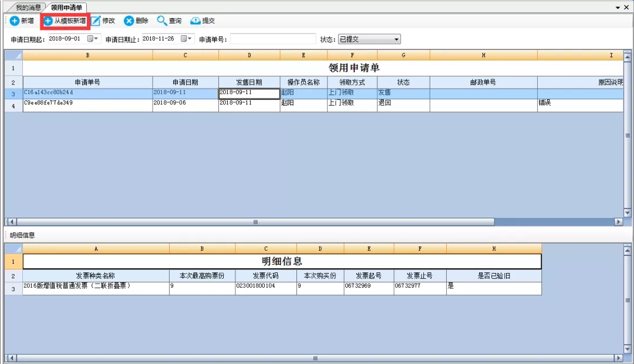Click upper grid scroll-right arrow

pos(618,222)
